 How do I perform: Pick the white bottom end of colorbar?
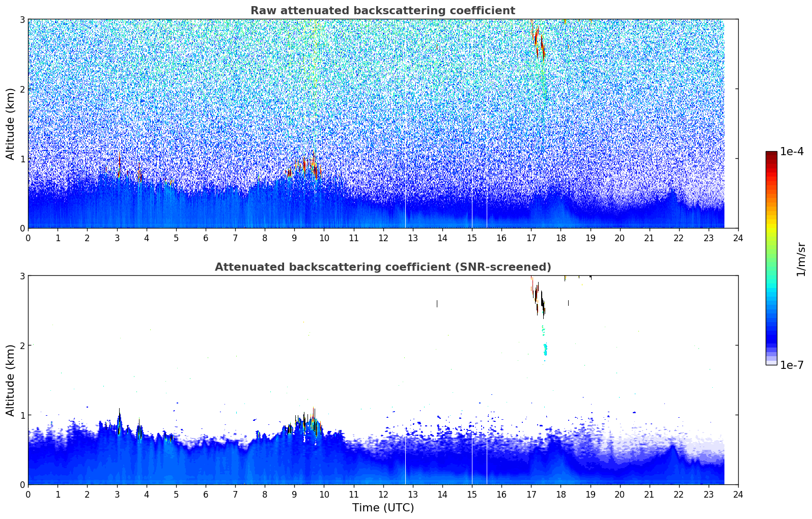click(771, 363)
